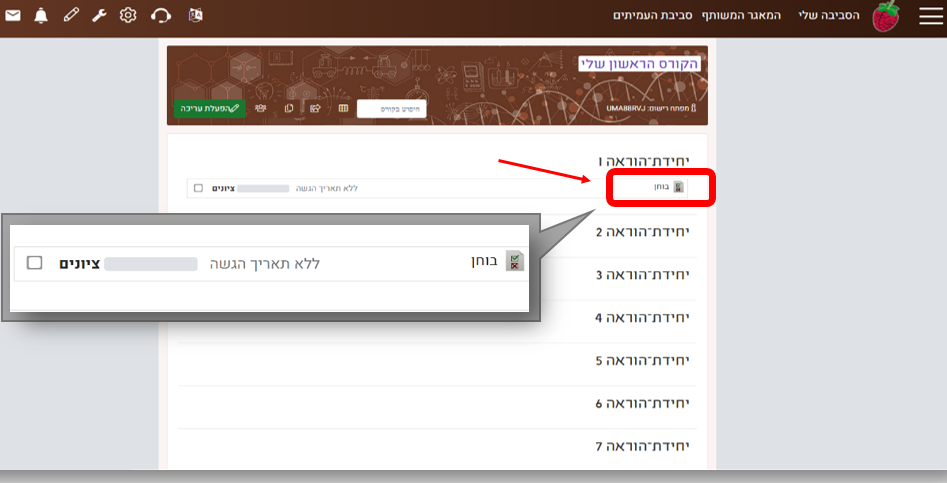This screenshot has height=483, width=947.
Task: Click the pencil edit icon in top bar
Action: (x=70, y=15)
